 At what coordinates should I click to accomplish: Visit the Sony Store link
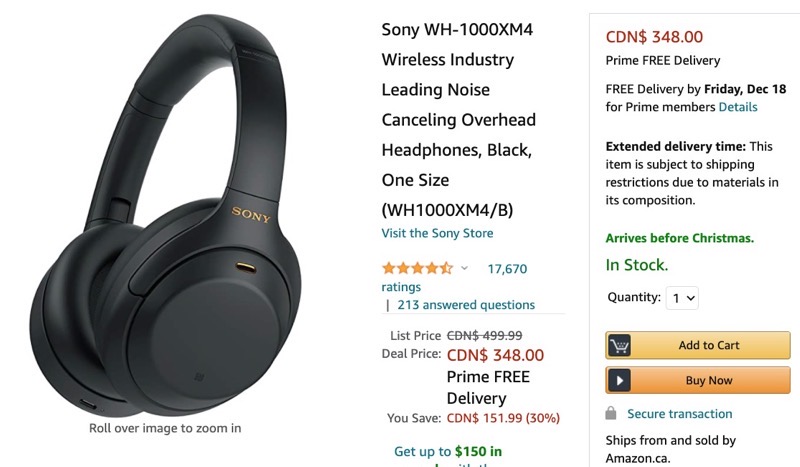437,233
